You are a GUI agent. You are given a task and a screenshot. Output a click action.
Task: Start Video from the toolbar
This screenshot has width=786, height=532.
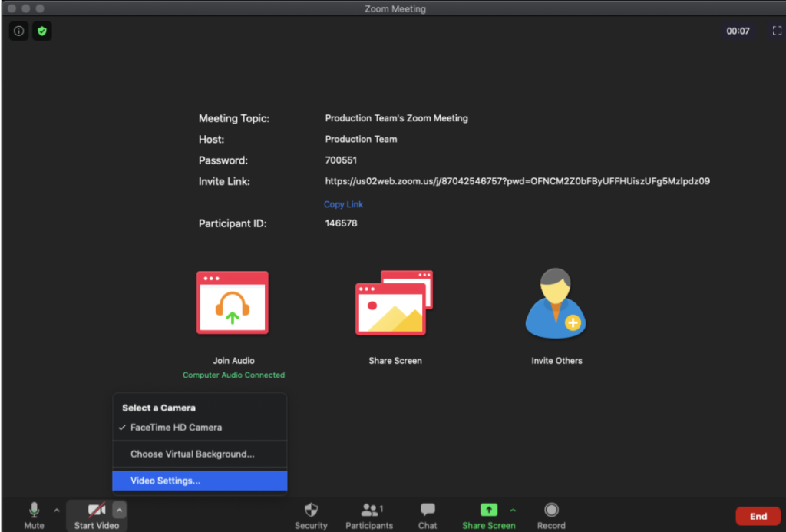[x=96, y=515]
